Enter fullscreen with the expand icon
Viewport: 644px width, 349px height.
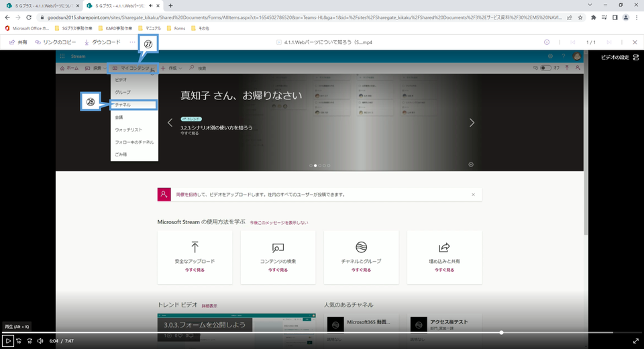(x=636, y=341)
